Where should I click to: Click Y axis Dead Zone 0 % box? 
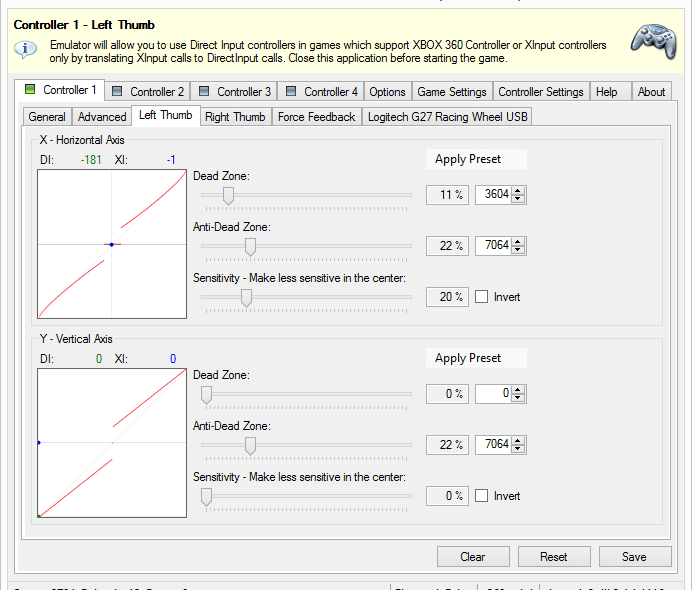(x=447, y=394)
